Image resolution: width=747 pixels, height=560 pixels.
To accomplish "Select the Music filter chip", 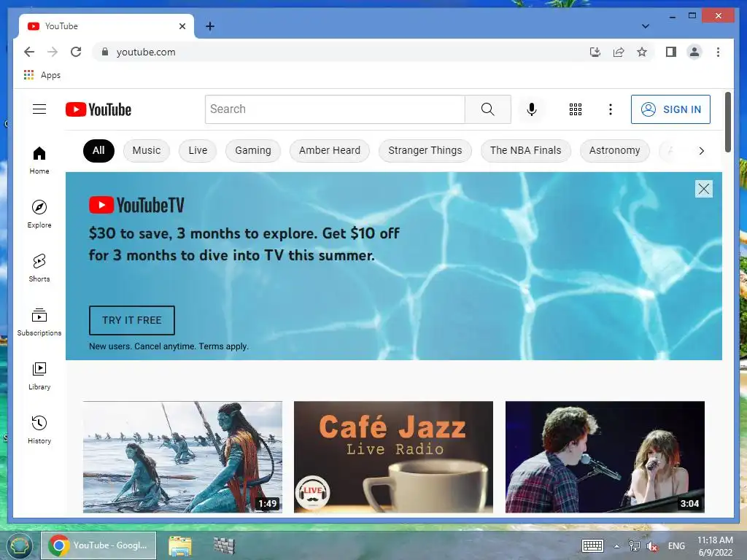I will click(x=146, y=150).
